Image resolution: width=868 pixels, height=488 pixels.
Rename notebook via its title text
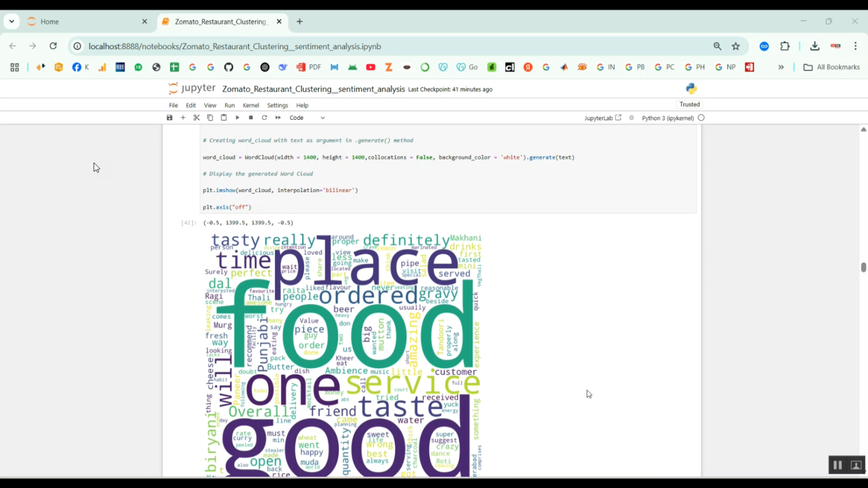click(x=314, y=89)
